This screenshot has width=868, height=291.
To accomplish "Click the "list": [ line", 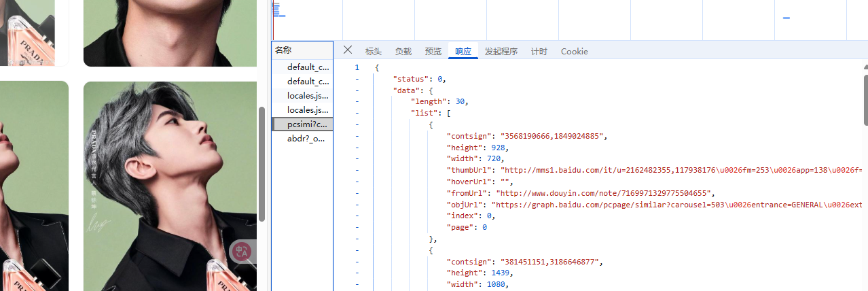I will point(431,113).
